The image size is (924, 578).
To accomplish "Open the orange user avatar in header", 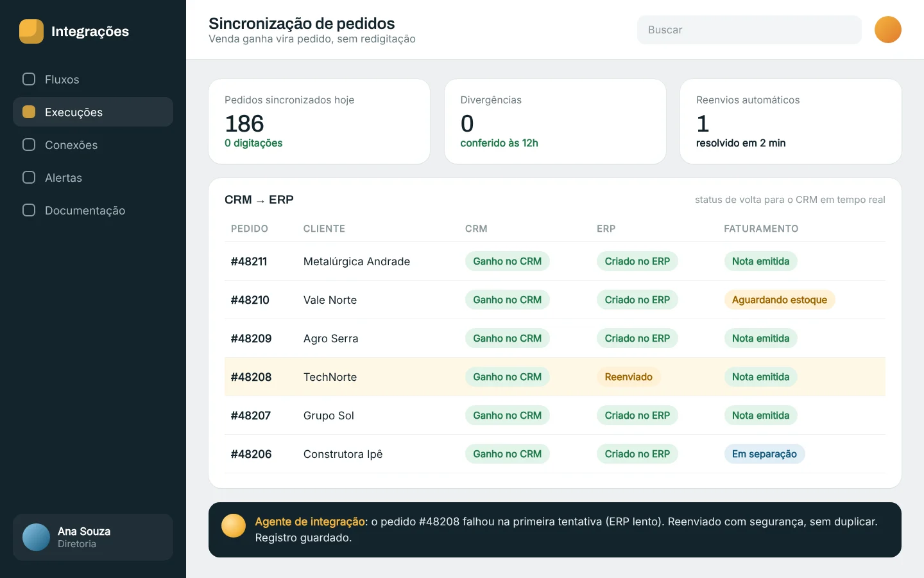I will point(888,30).
